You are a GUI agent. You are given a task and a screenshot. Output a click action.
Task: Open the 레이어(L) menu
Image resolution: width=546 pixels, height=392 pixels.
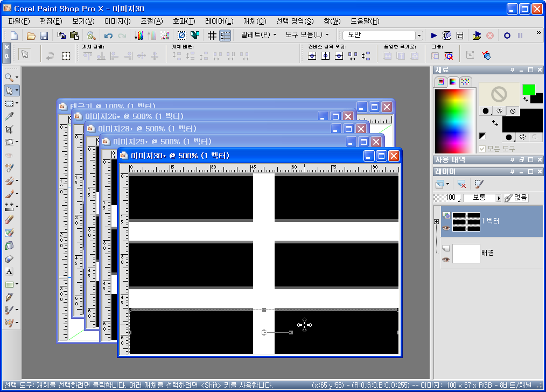219,21
